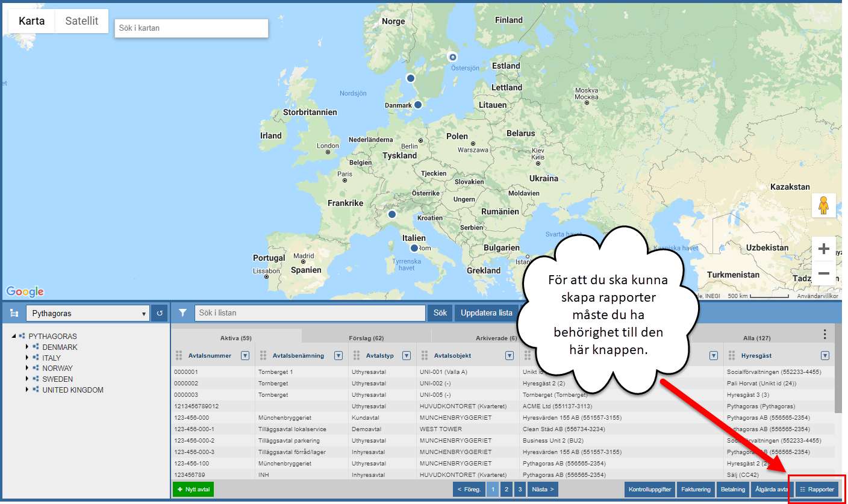This screenshot has width=848, height=504.
Task: Switch to the Förslag (62) tab
Action: pyautogui.click(x=366, y=338)
